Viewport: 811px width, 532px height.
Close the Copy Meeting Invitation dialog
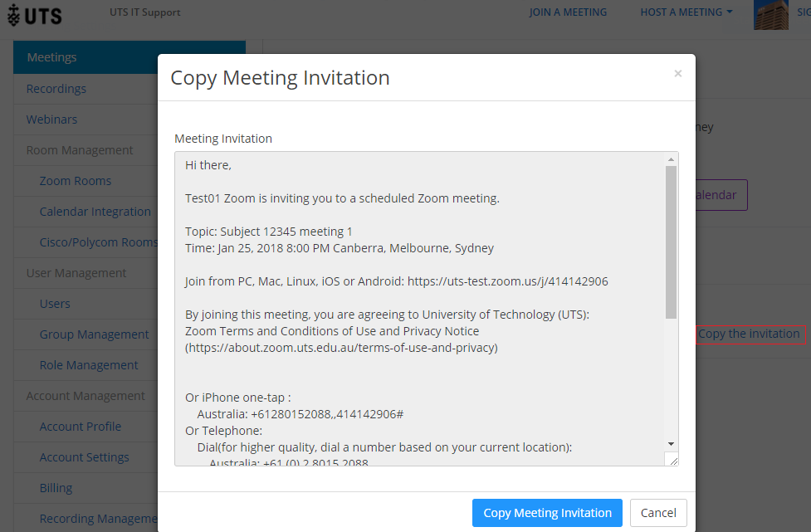tap(677, 74)
